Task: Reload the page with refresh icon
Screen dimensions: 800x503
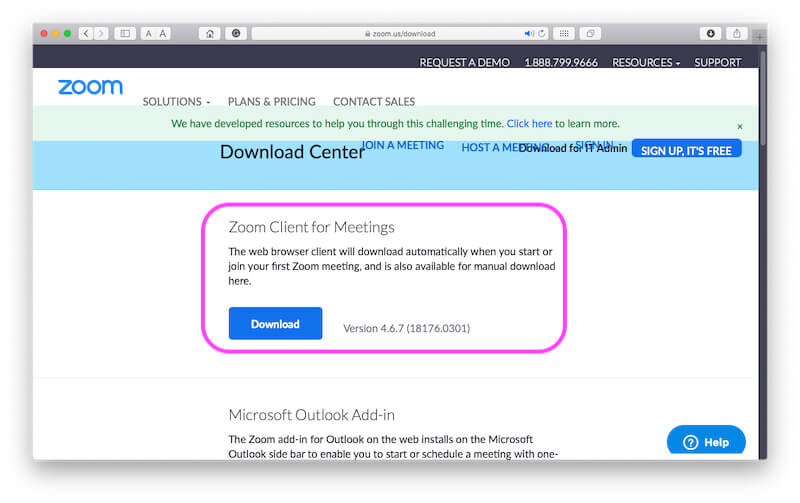Action: pyautogui.click(x=542, y=34)
